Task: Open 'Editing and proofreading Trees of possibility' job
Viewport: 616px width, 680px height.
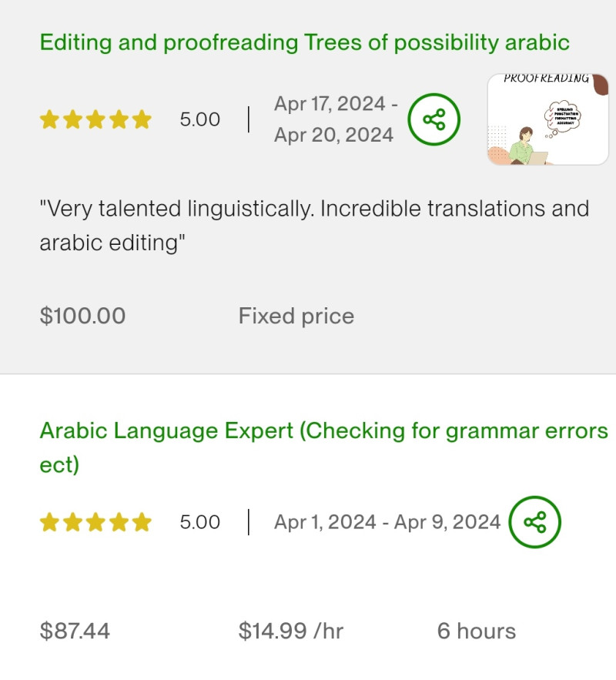Action: click(304, 42)
